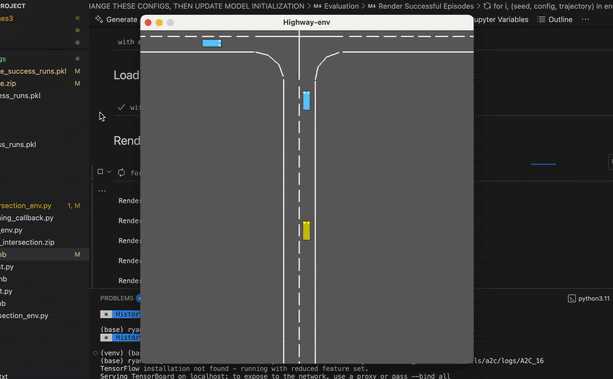Click the green checkmark of the executed cell
Viewport: 613px width, 379px height.
121,107
